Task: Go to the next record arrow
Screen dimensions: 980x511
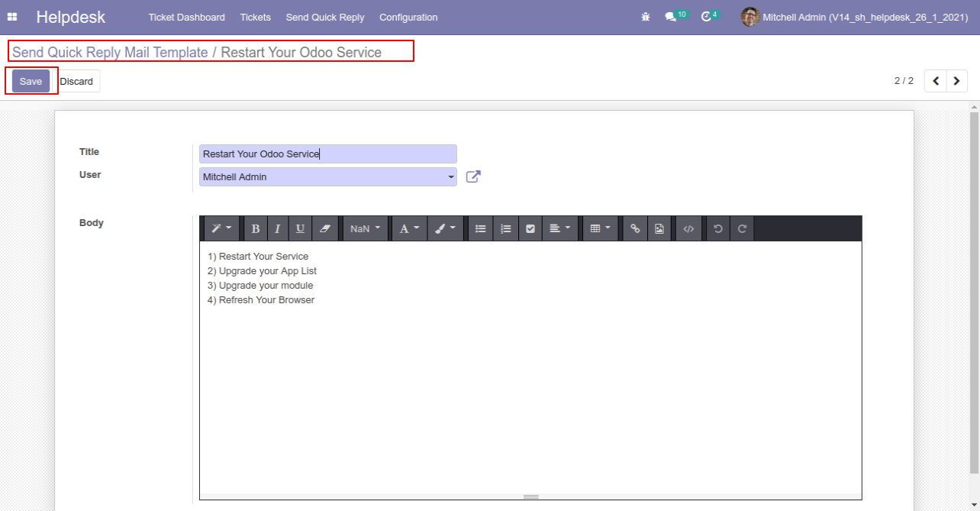Action: click(957, 81)
